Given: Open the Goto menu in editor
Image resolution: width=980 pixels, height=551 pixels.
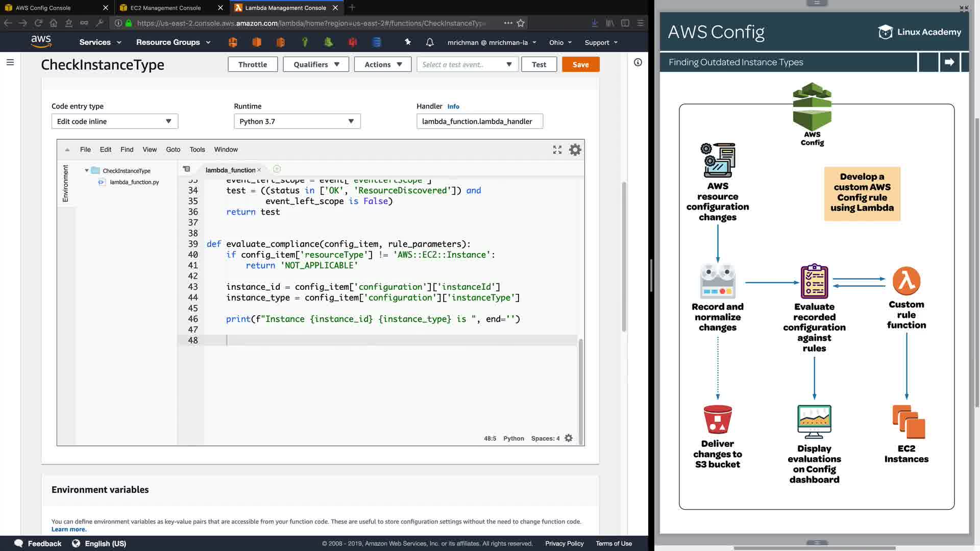Looking at the screenshot, I should click(173, 149).
